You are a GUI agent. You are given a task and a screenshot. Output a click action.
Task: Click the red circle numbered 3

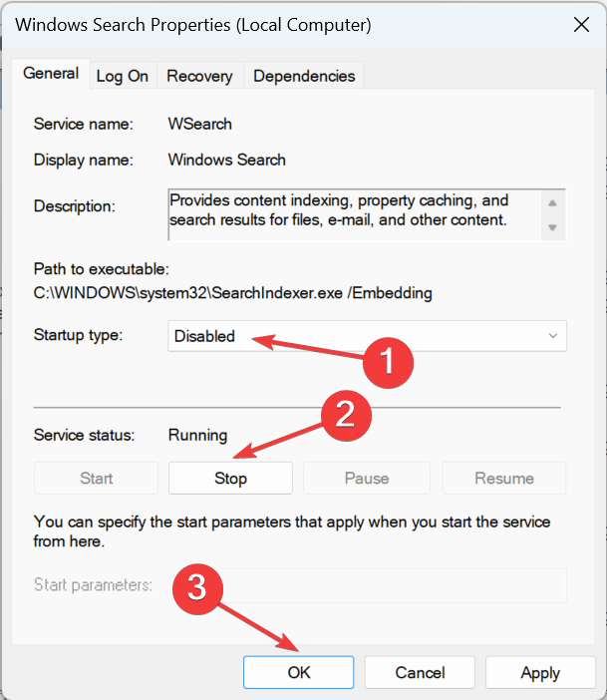pos(197,586)
